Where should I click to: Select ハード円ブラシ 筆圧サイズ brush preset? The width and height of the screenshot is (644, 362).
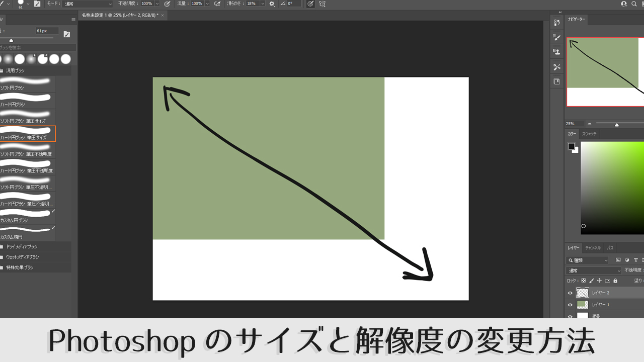click(x=28, y=134)
